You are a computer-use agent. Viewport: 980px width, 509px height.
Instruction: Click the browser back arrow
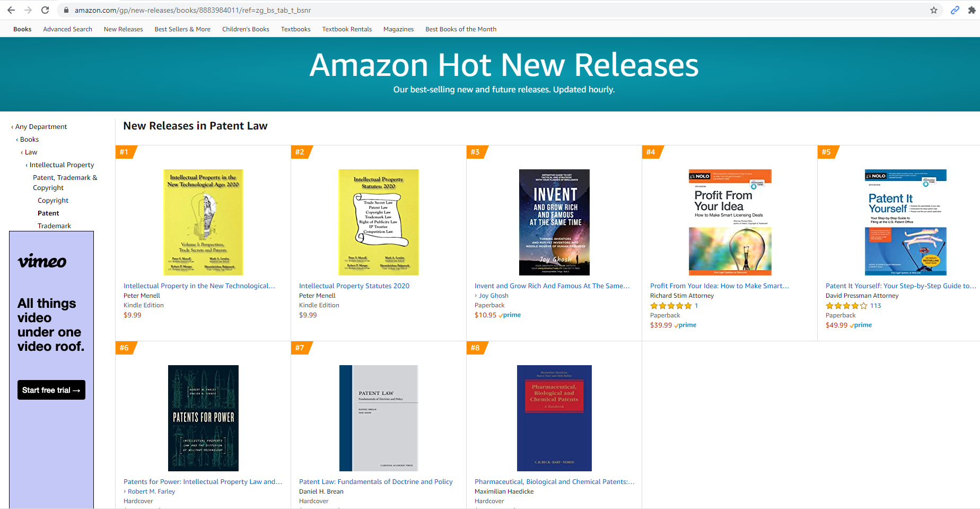coord(11,10)
